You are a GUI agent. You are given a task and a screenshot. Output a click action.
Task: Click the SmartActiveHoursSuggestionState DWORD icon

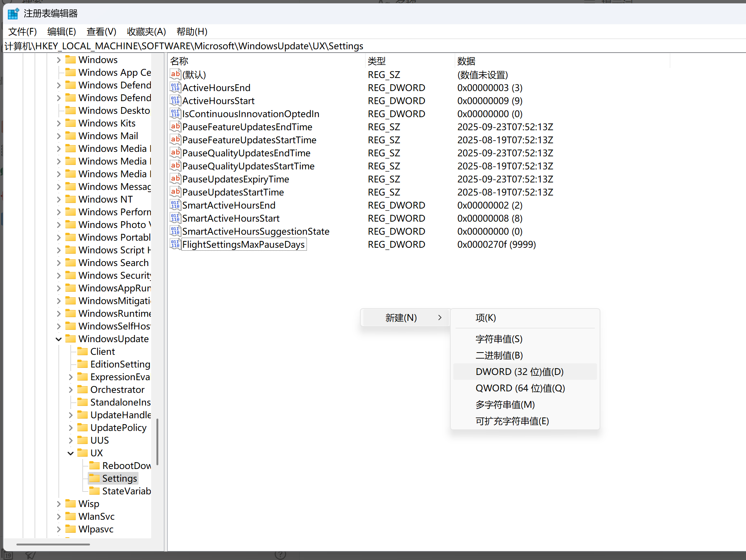pyautogui.click(x=175, y=231)
